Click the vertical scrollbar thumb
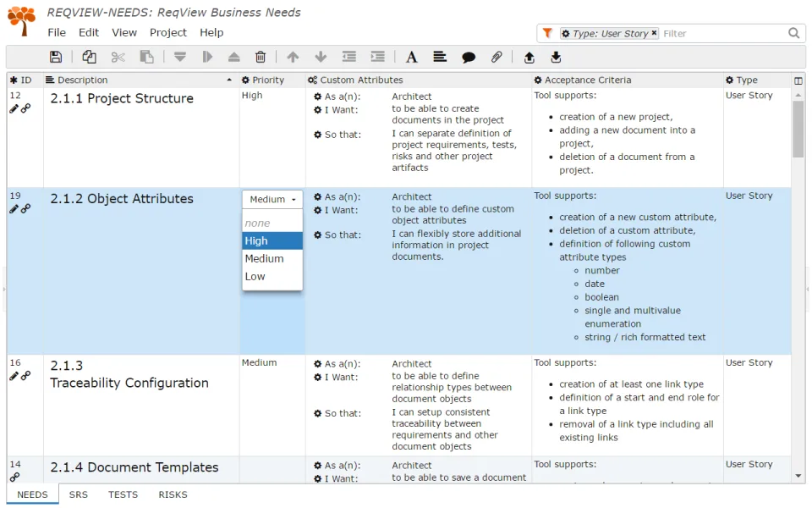 (798, 129)
